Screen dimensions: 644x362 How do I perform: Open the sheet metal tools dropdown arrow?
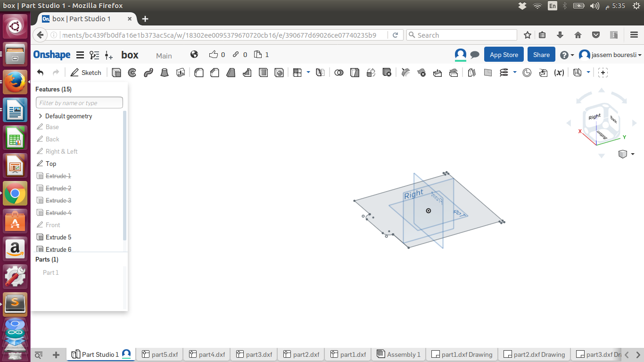pyautogui.click(x=588, y=72)
